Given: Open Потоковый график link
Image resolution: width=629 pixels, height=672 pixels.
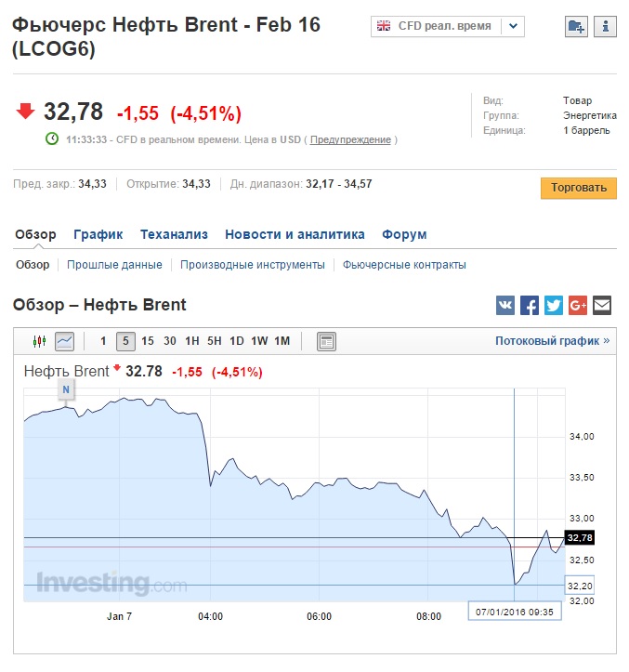Looking at the screenshot, I should pos(552,341).
